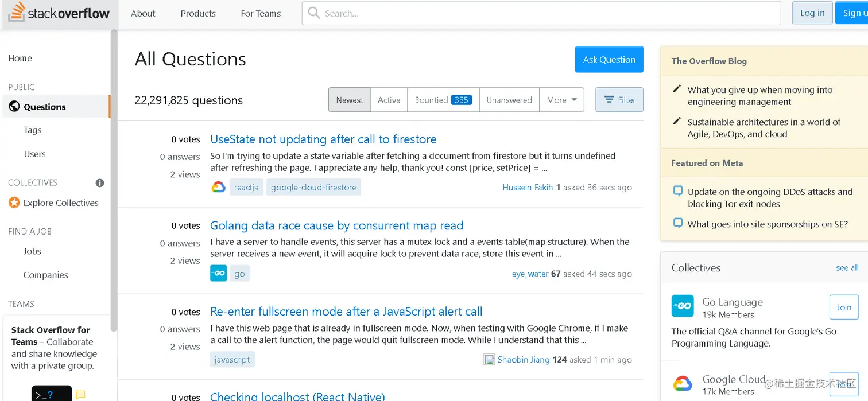
Task: Click the globe icon beside Questions
Action: pos(14,107)
